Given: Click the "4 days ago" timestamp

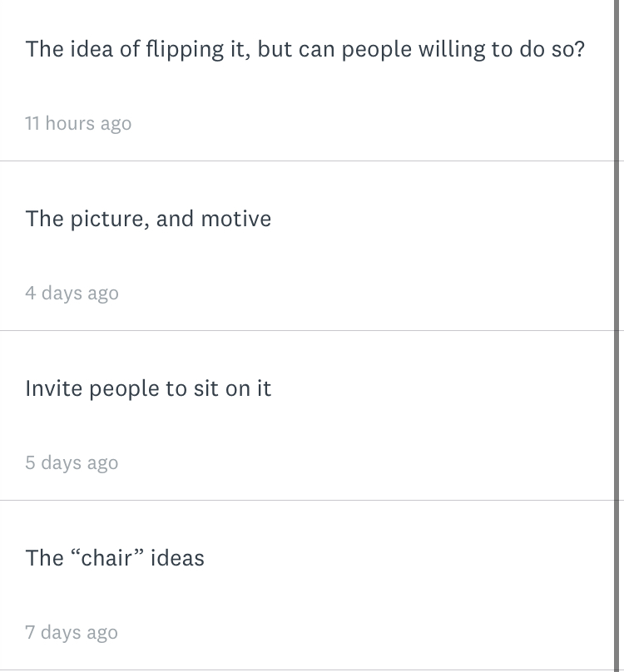Looking at the screenshot, I should pos(72,294).
